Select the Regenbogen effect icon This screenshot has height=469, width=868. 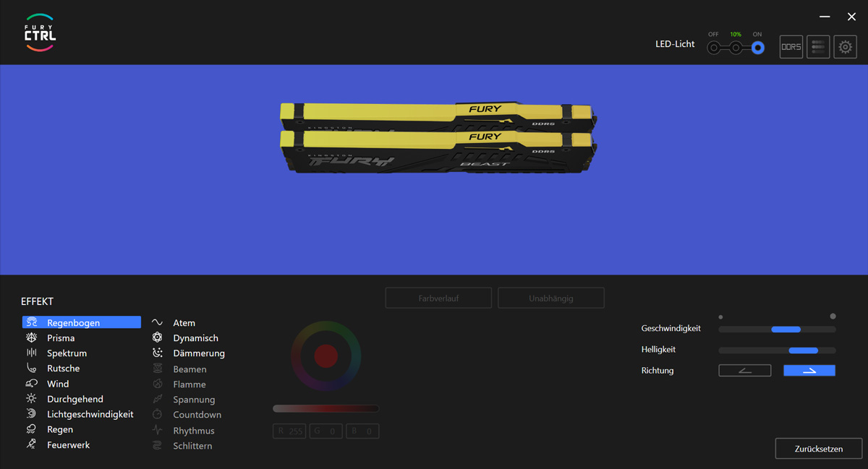coord(32,323)
